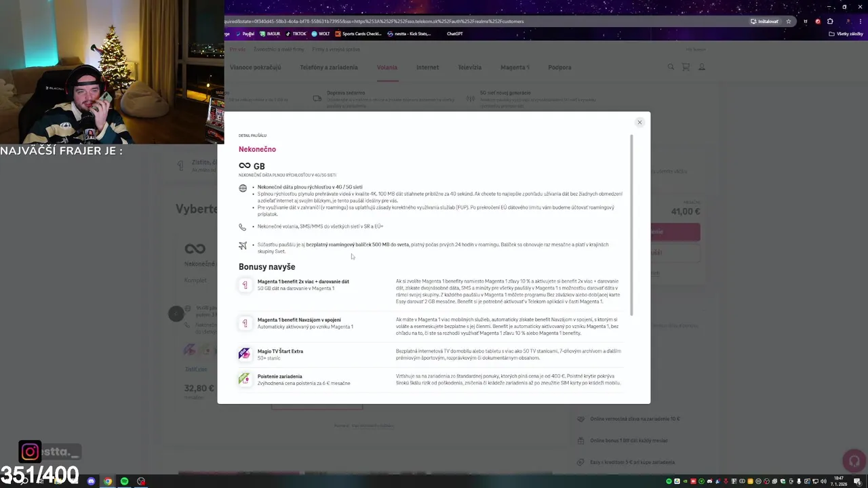Click the search magnifier icon
The width and height of the screenshot is (868, 488).
671,67
